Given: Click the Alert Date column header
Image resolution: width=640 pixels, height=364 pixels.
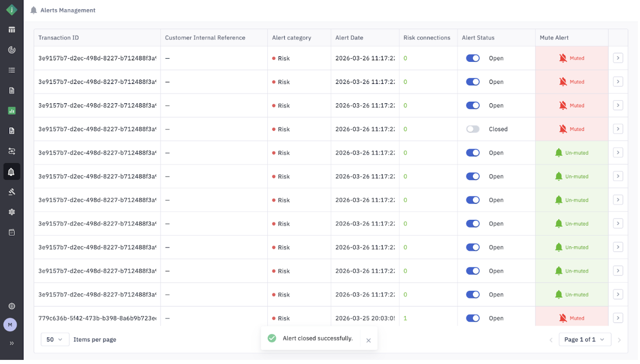Looking at the screenshot, I should [349, 38].
